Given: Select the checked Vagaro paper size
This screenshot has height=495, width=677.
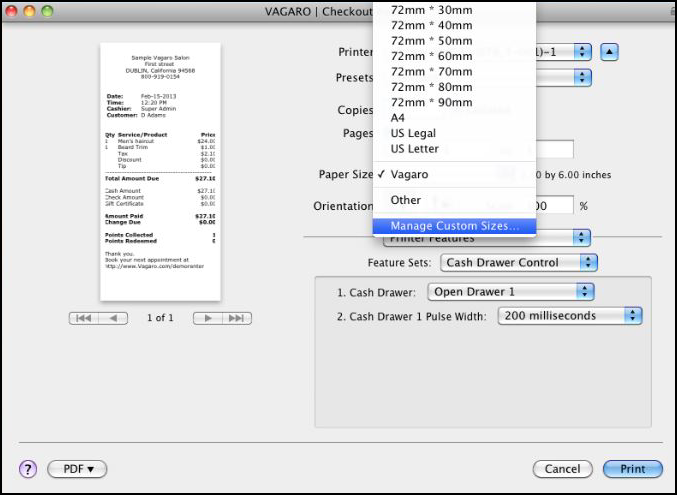Looking at the screenshot, I should [x=454, y=175].
